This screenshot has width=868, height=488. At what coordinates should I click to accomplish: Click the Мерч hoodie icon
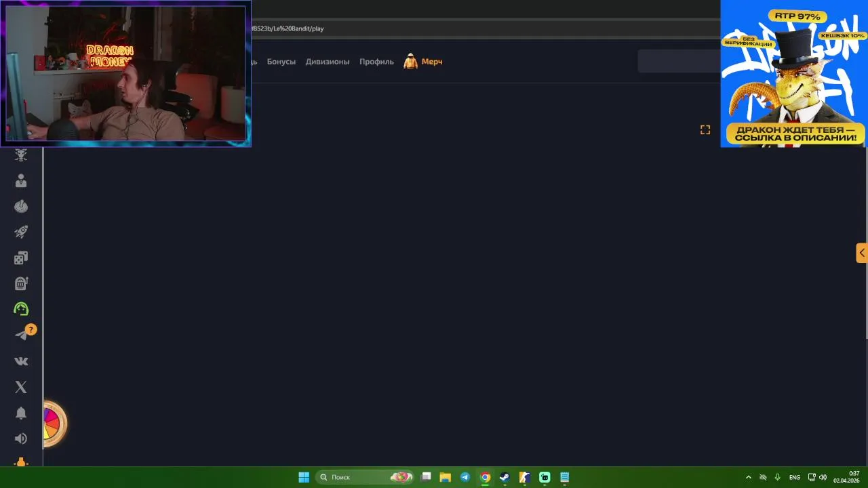click(410, 62)
